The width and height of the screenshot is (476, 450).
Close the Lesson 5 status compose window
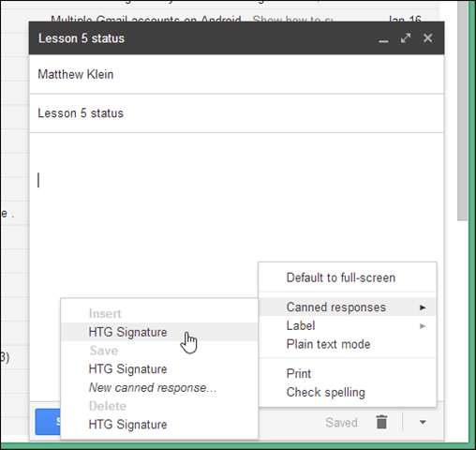tap(427, 38)
